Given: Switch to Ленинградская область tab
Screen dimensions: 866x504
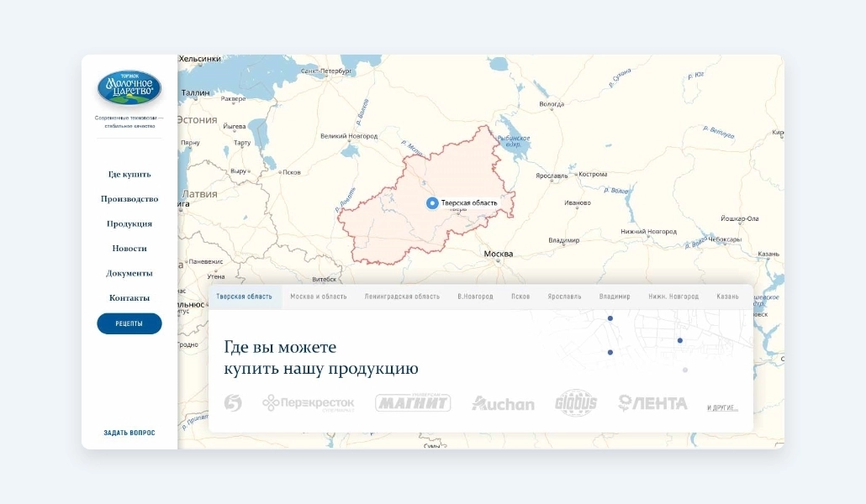Looking at the screenshot, I should point(402,297).
